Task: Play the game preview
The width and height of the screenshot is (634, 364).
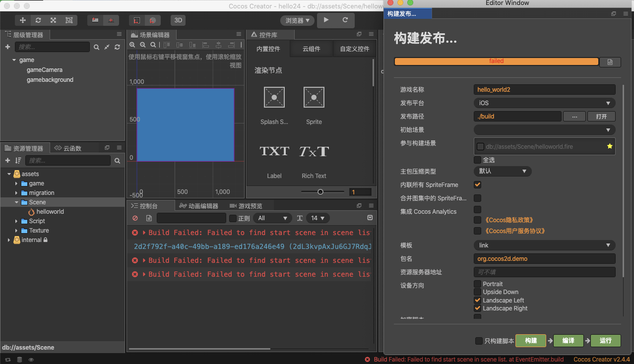Action: 326,20
